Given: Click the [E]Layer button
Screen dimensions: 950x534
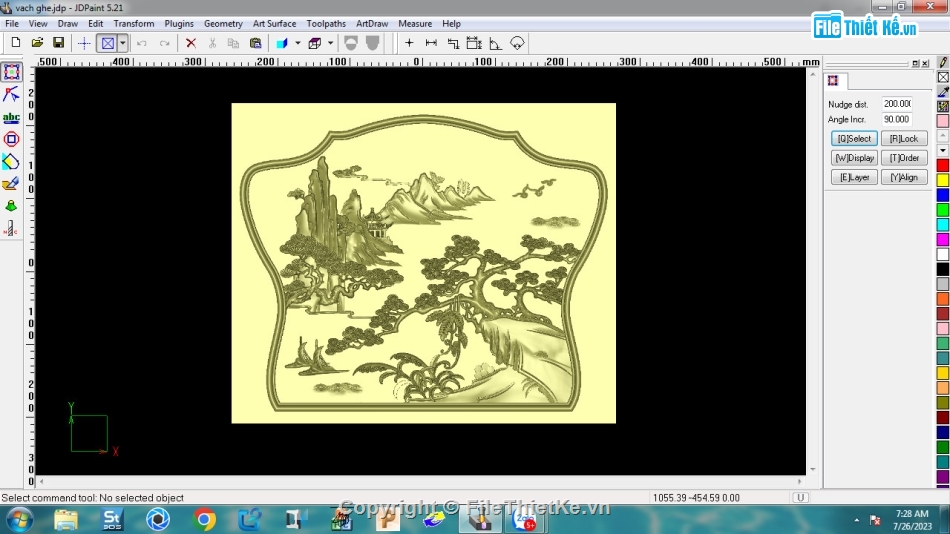Looking at the screenshot, I should click(x=854, y=178).
